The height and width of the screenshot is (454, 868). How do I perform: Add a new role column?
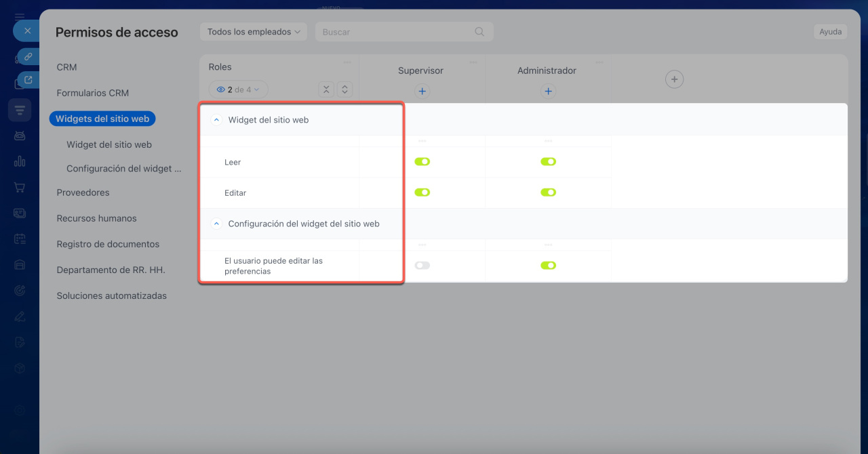pyautogui.click(x=673, y=79)
